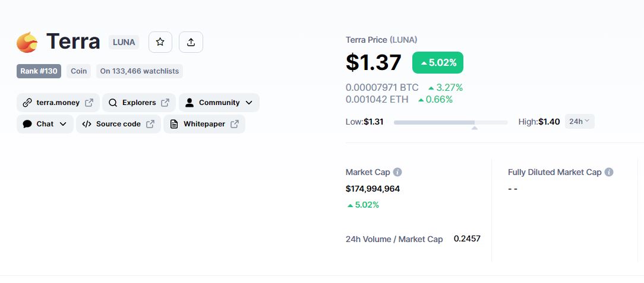Viewport: 644px width, 283px height.
Task: Click the Terra flame logo
Action: pyautogui.click(x=27, y=42)
